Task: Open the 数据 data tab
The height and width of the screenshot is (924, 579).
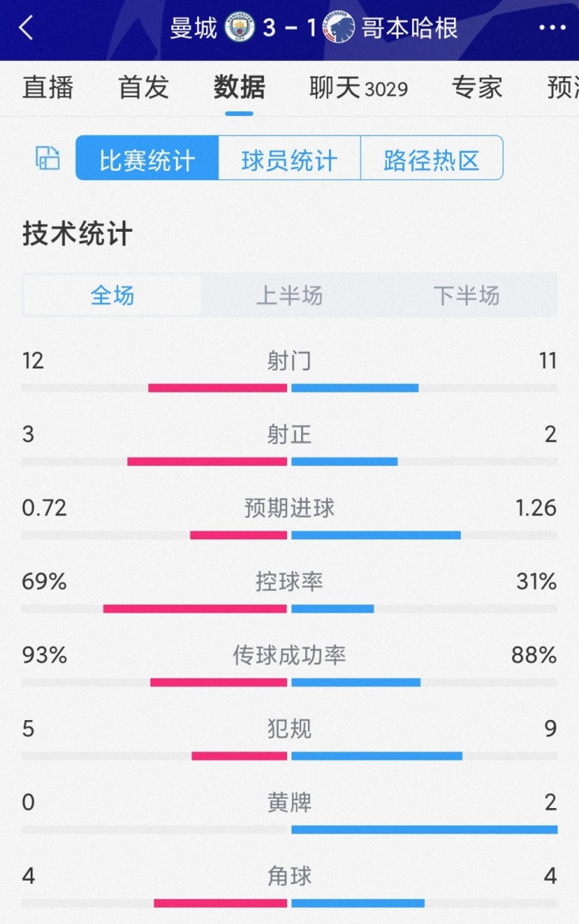Action: 239,88
